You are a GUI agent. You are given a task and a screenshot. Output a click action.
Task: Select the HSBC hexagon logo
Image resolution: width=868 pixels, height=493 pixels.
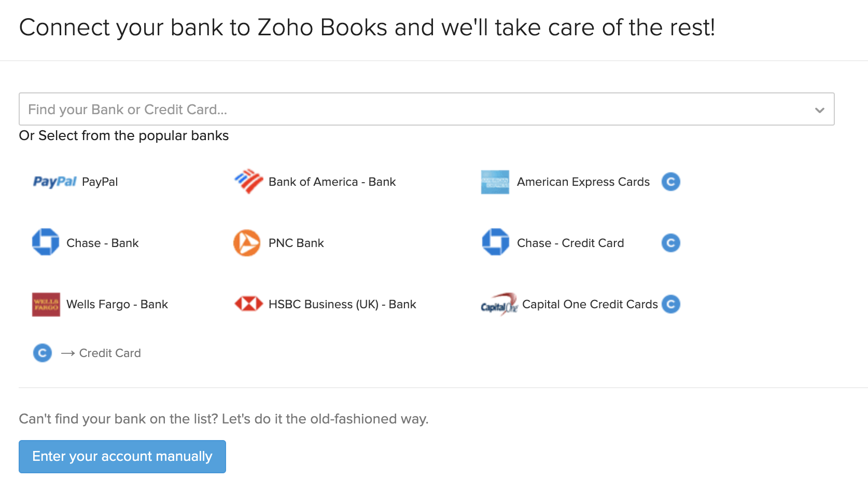coord(248,304)
